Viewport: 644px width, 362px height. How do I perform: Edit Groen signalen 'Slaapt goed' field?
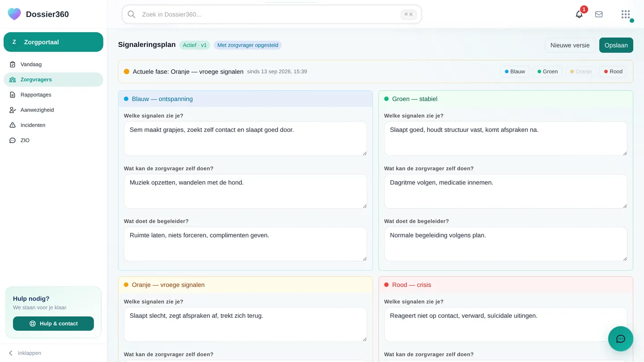[506, 139]
